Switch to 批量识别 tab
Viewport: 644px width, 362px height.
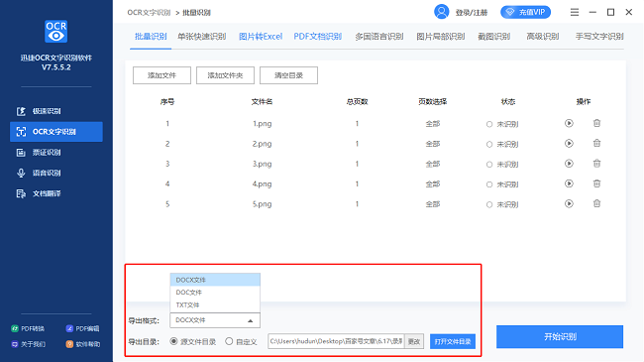[151, 37]
